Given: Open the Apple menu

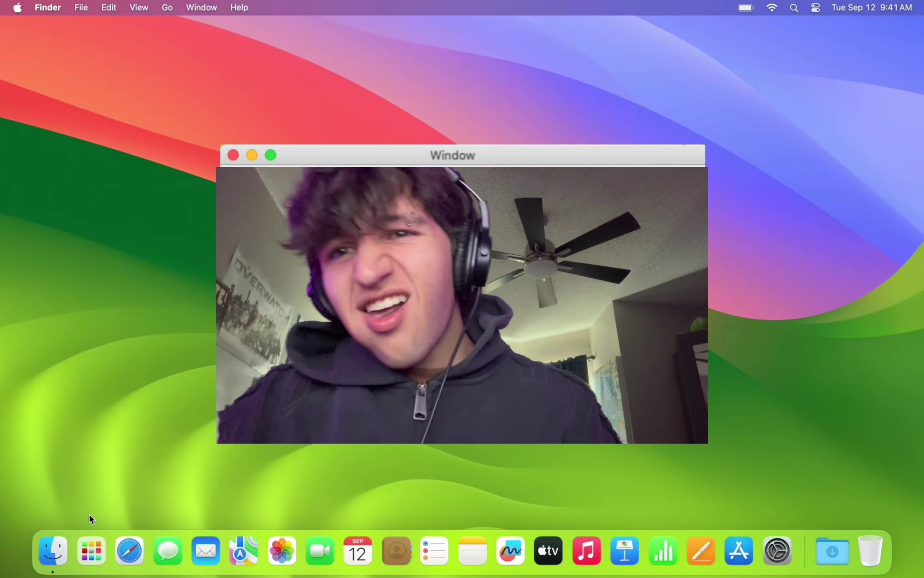Looking at the screenshot, I should 18,8.
